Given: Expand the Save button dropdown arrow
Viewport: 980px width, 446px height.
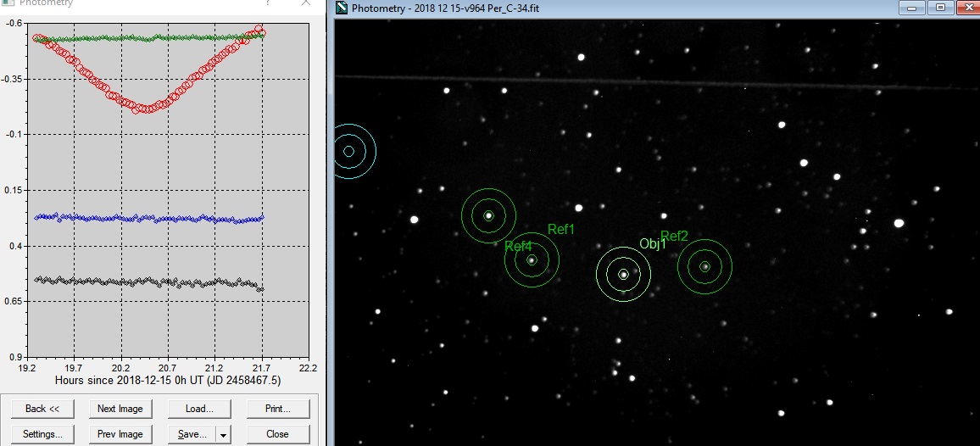Looking at the screenshot, I should tap(222, 434).
